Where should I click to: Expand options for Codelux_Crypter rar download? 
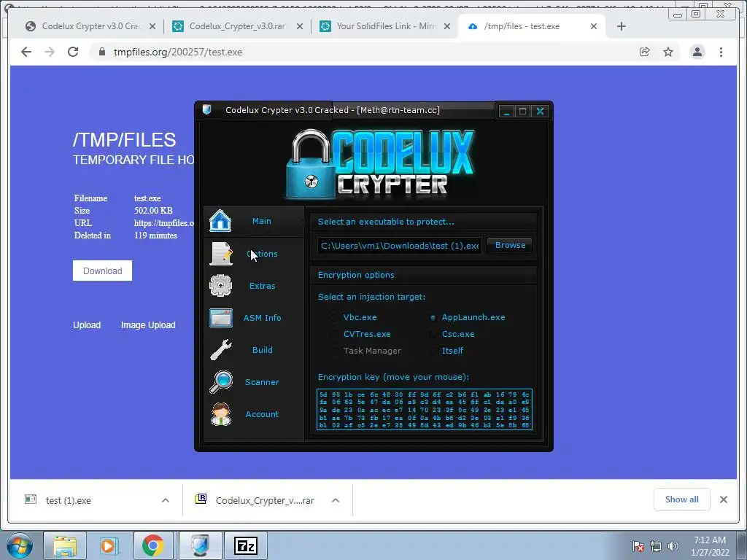tap(336, 500)
